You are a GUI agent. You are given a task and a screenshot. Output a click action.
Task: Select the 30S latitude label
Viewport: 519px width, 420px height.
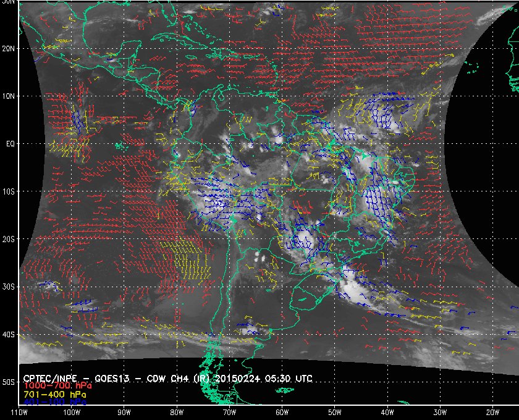coord(8,287)
